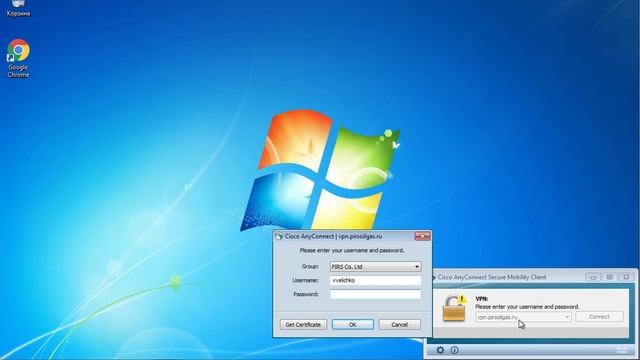Screen dimensions: 640x360
Task: Click the AnyConnect info icon
Action: tap(454, 350)
